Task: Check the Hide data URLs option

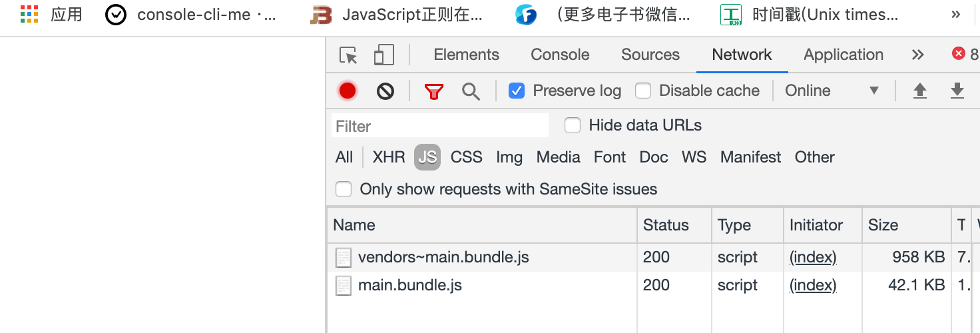Action: point(573,125)
